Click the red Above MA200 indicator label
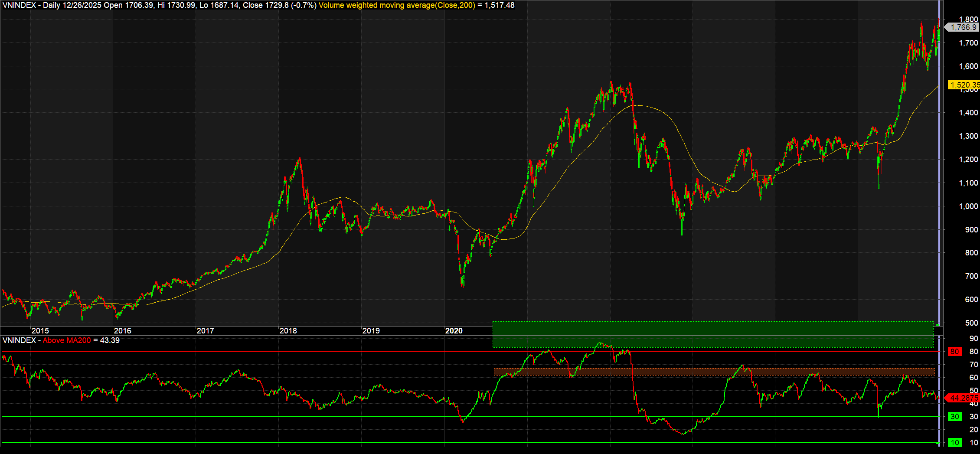This screenshot has height=454, width=980. point(67,340)
